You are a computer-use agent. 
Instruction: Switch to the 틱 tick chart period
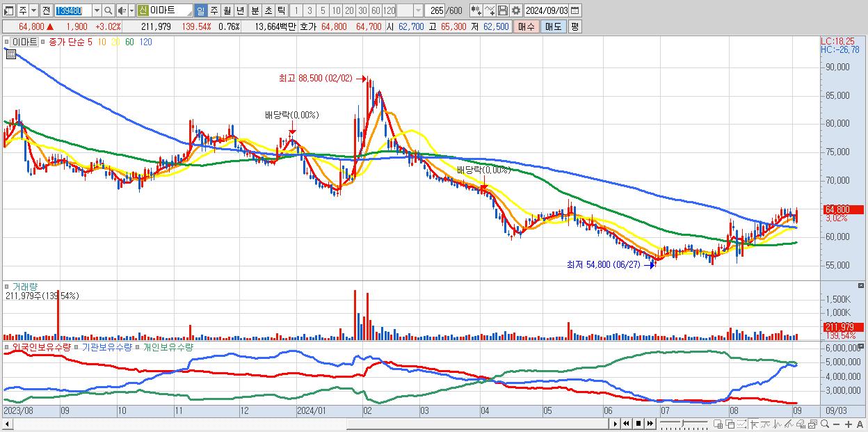(281, 11)
